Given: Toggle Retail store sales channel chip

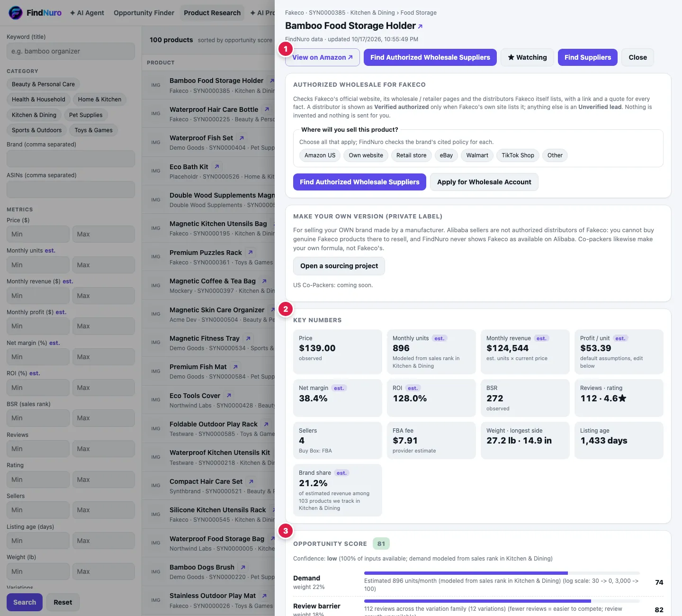Looking at the screenshot, I should pos(411,155).
